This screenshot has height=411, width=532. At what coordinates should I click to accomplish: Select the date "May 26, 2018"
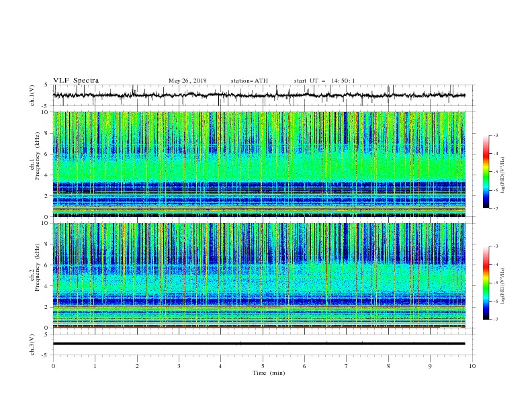pyautogui.click(x=187, y=81)
